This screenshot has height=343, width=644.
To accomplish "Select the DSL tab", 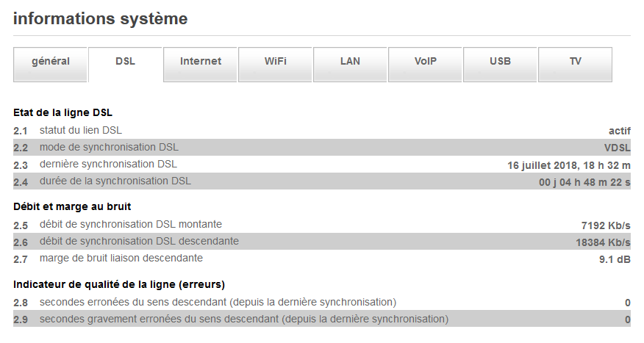I will point(126,62).
